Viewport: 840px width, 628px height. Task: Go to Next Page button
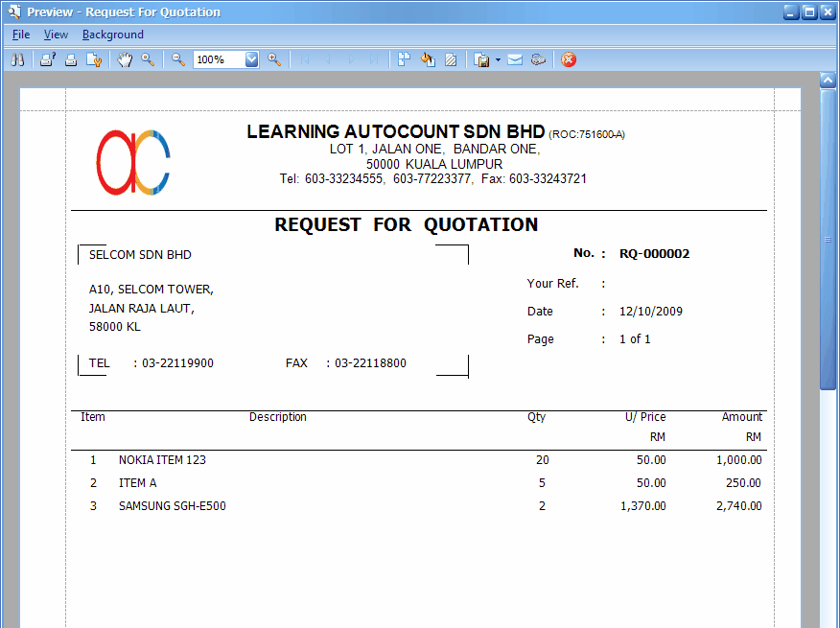point(351,59)
